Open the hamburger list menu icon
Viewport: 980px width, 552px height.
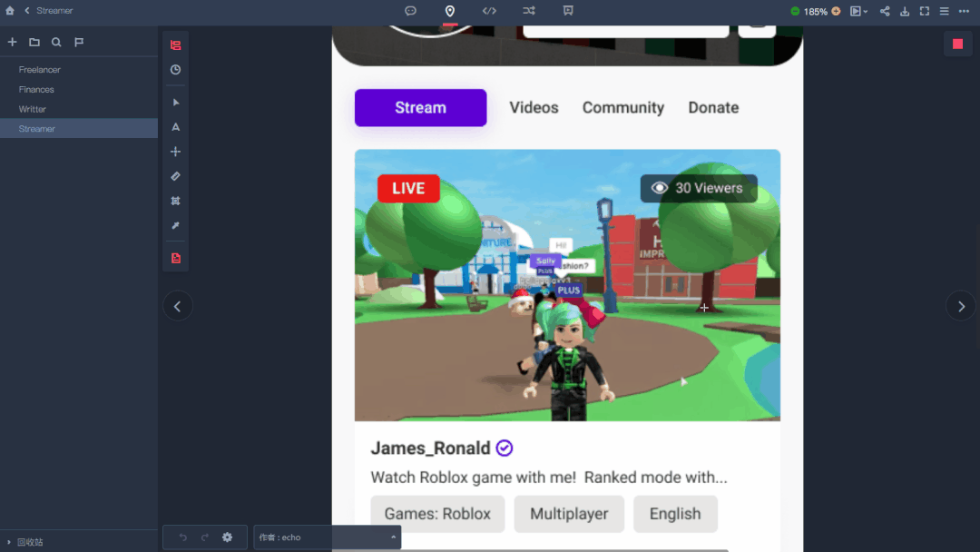(x=945, y=11)
